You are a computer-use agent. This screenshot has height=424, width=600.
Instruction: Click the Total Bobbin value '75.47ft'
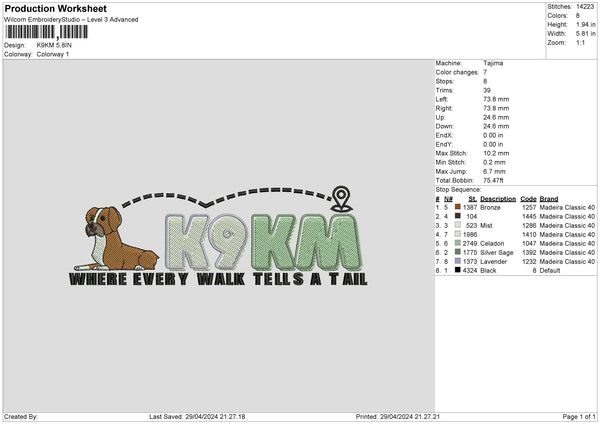coord(493,181)
